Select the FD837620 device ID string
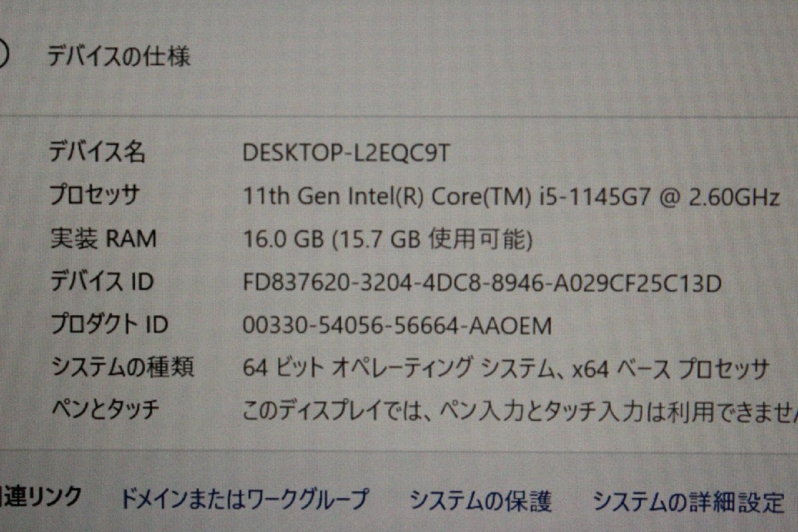 click(482, 283)
